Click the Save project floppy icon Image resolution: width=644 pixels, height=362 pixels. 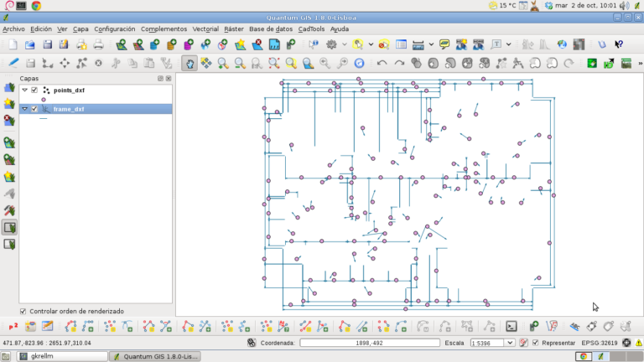[x=48, y=44]
